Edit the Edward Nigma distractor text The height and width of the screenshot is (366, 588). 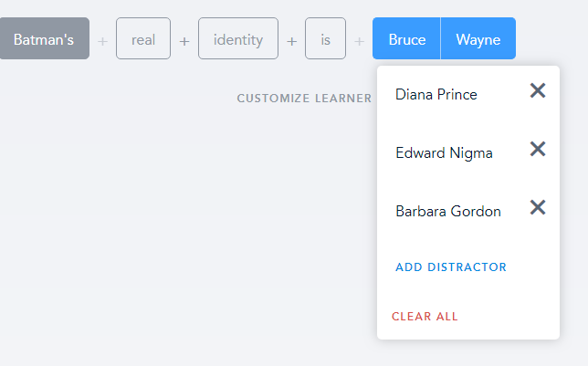(x=444, y=152)
